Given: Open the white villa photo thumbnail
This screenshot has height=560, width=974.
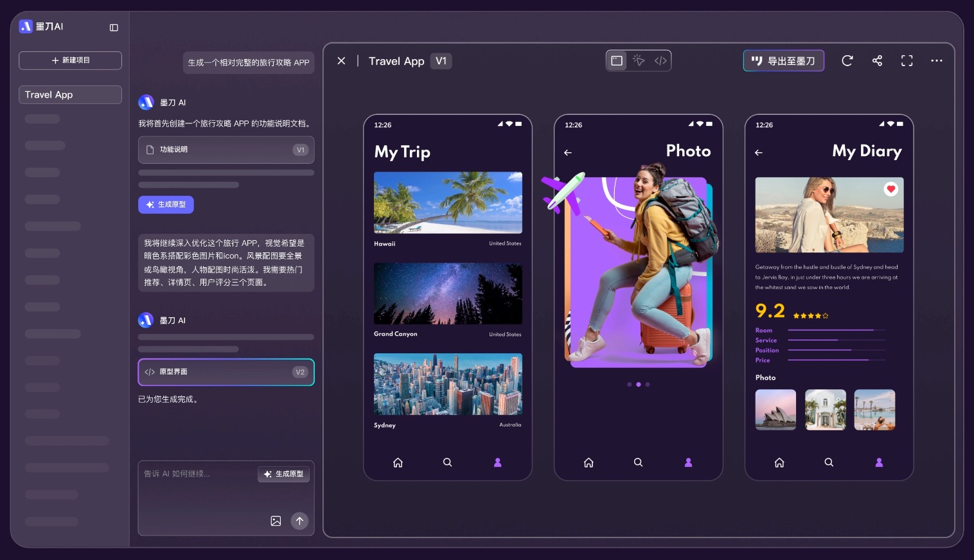Looking at the screenshot, I should [826, 410].
